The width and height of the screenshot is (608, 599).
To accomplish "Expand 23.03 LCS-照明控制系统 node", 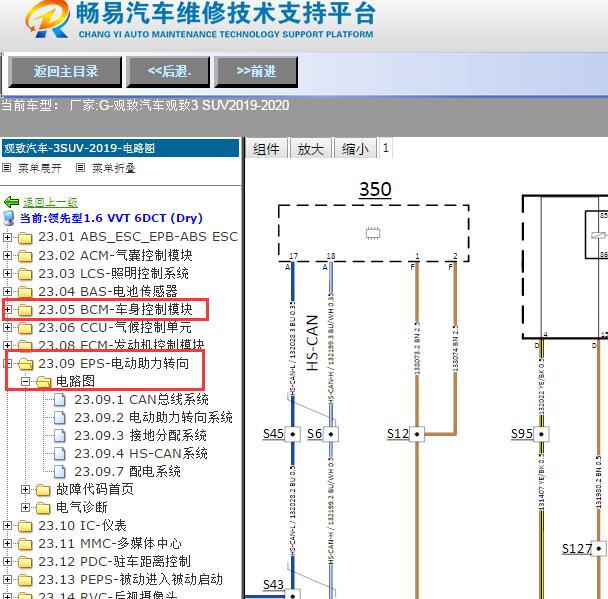I will [x=7, y=273].
